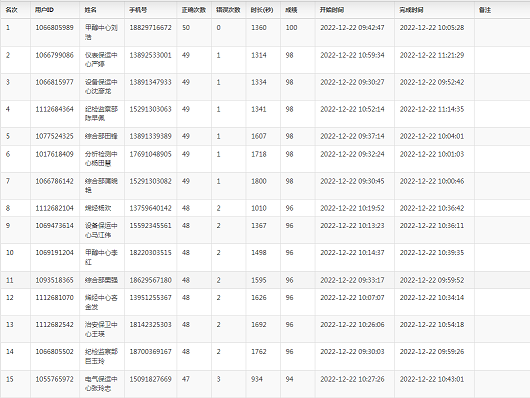Viewport: 530px width, 398px height.
Task: Click the 开始时间 column header
Action: (332, 10)
